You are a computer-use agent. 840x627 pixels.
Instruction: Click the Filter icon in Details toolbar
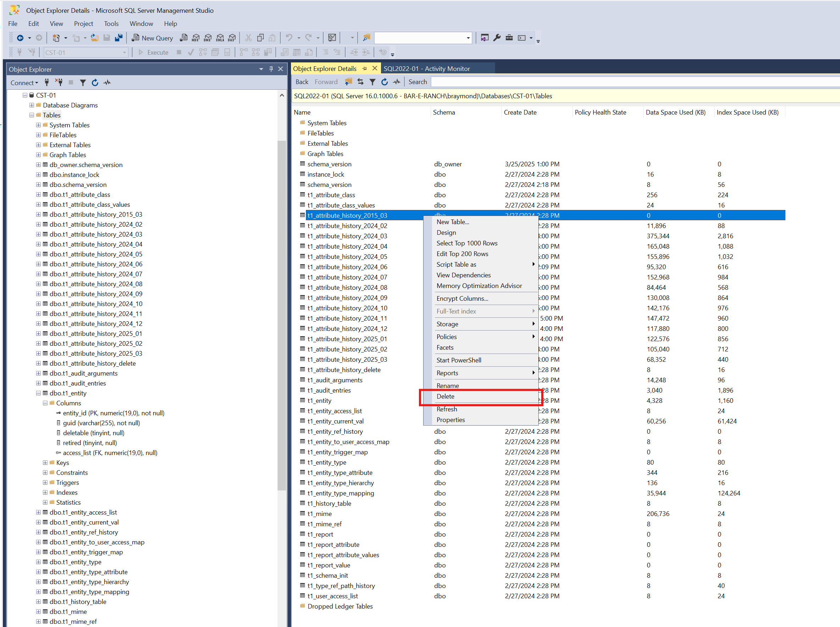point(373,82)
